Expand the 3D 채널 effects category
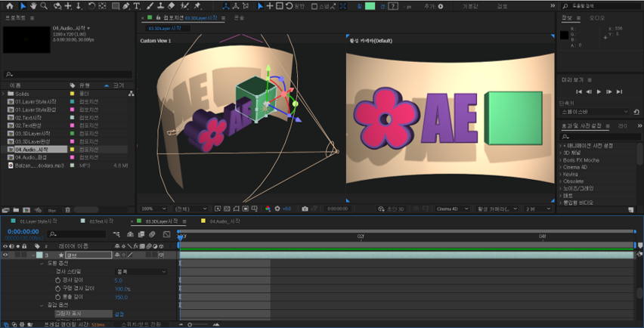This screenshot has width=644, height=328. coord(560,153)
